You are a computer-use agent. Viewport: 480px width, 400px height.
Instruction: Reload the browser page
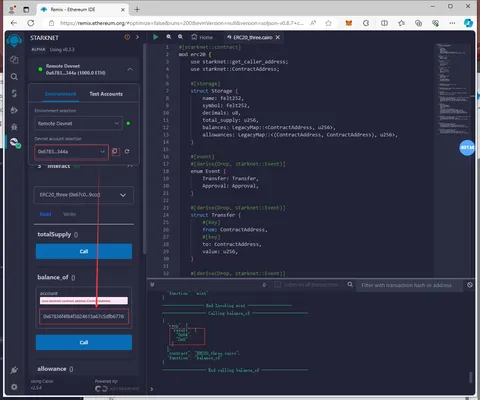[31, 23]
